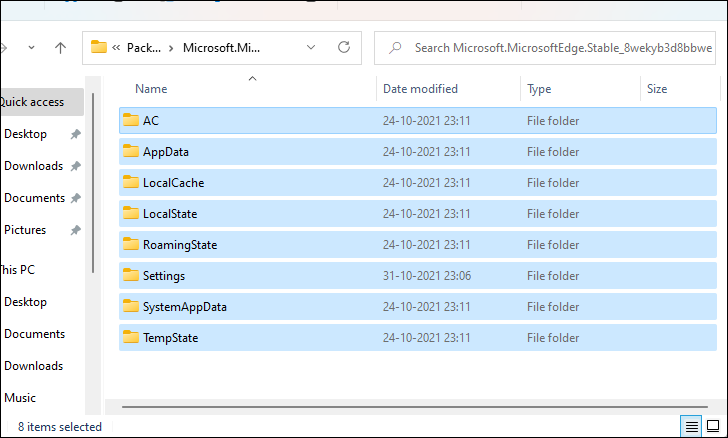Click the AppData folder name

[x=166, y=152]
